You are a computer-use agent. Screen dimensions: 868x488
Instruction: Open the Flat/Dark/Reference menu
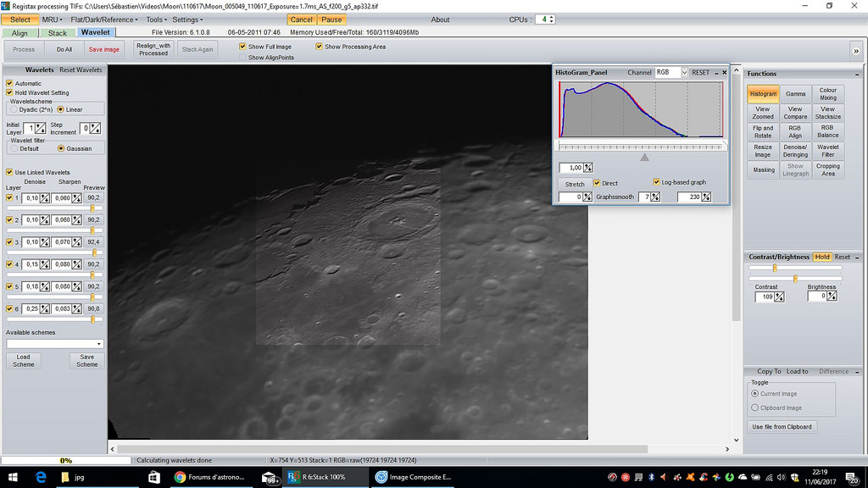[x=103, y=19]
